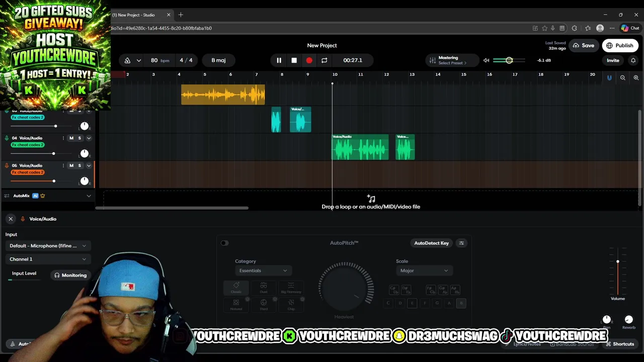Open track 04 Fx cheat codes 2 effects
This screenshot has width=644, height=362.
coord(28,145)
